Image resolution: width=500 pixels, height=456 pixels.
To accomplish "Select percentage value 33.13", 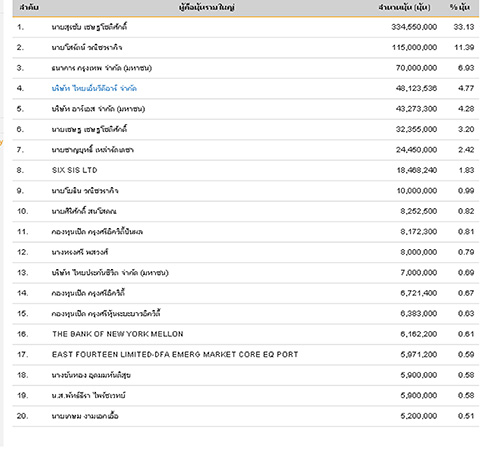I will pyautogui.click(x=464, y=27).
